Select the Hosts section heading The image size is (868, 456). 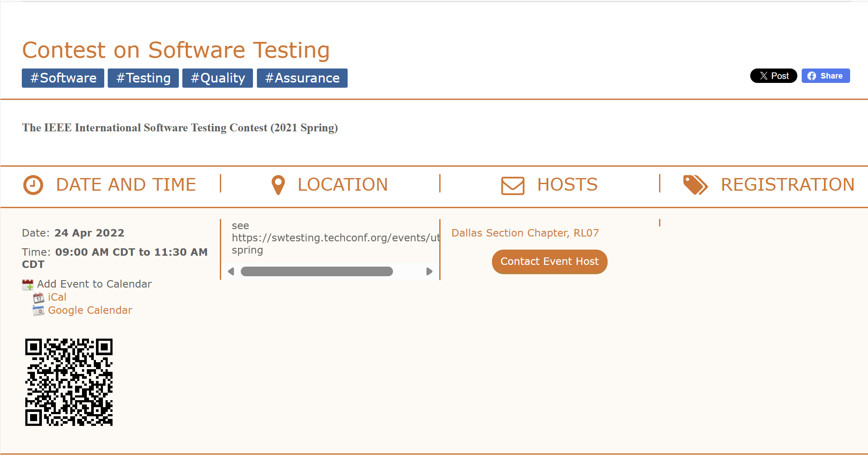pyautogui.click(x=567, y=185)
